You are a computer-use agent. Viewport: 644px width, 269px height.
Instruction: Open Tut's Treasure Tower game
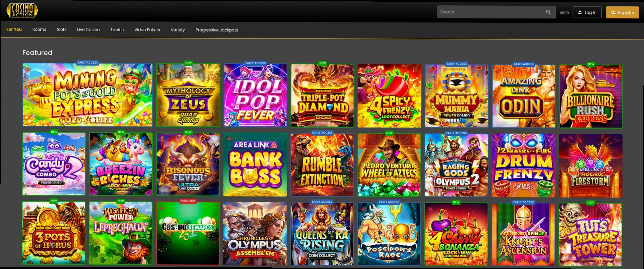[591, 235]
